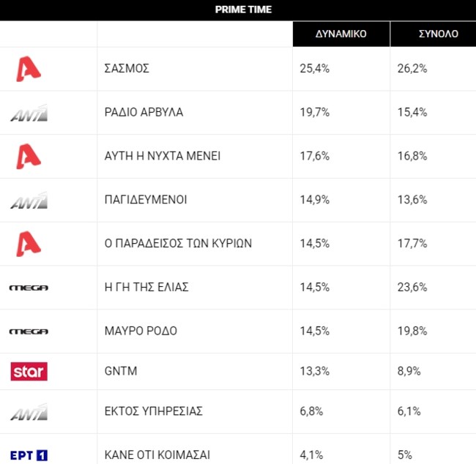Open the ΡΑΔΙΟ ΑΡΒΥΛΑ program entry

point(144,113)
